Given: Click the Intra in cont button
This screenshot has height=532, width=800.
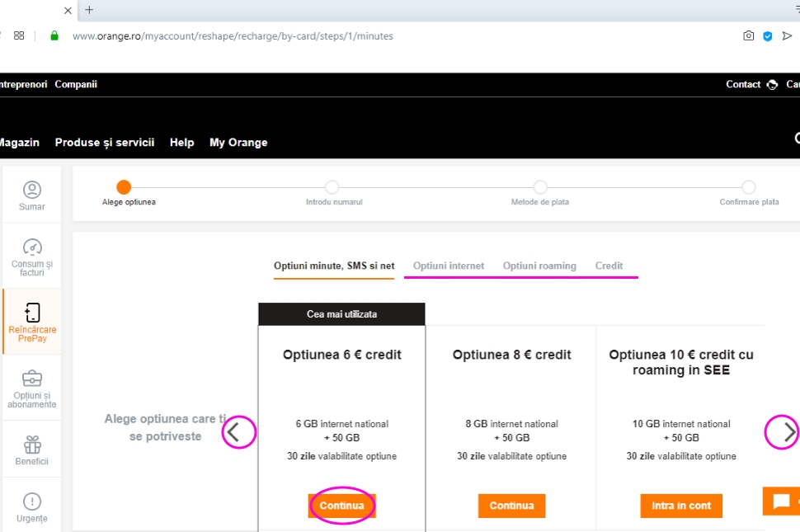Looking at the screenshot, I should pyautogui.click(x=681, y=506).
